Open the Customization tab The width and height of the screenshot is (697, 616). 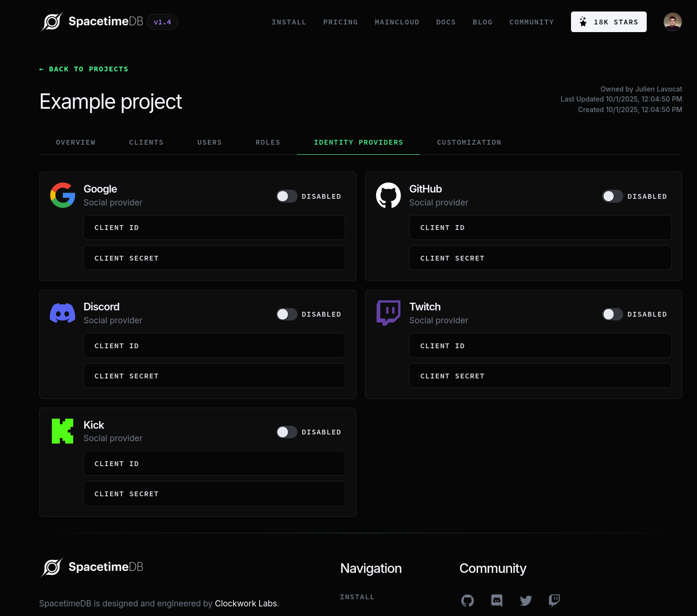click(469, 142)
